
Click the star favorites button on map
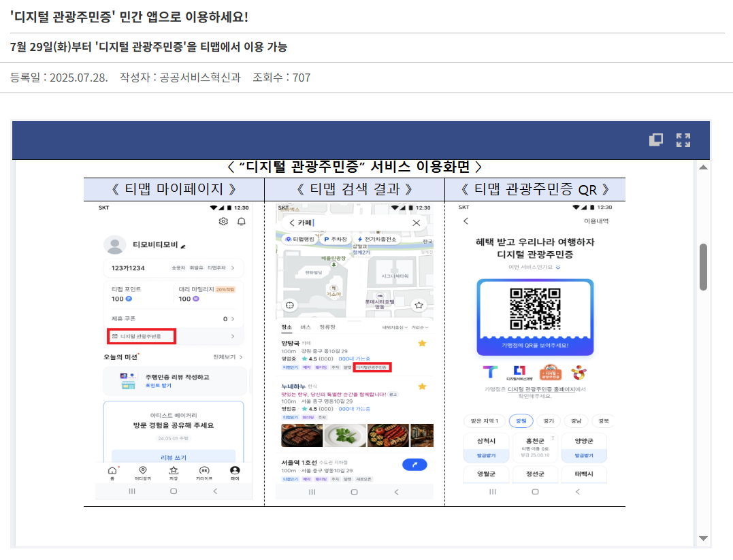pyautogui.click(x=419, y=306)
